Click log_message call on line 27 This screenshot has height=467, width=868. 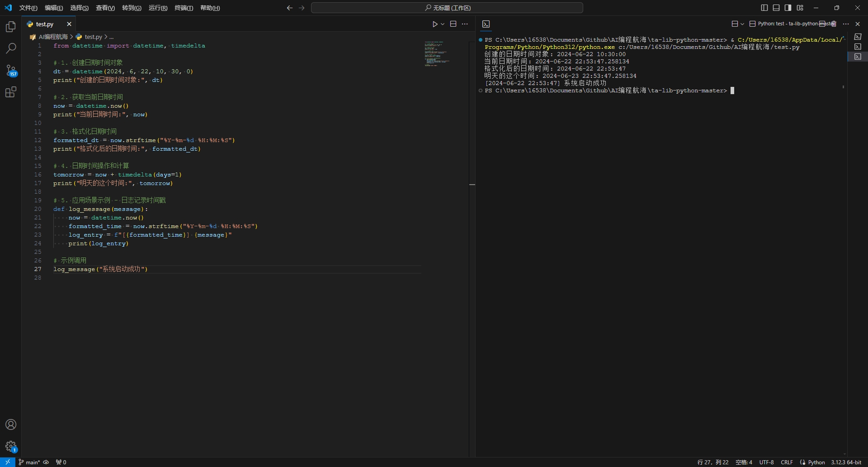point(100,269)
